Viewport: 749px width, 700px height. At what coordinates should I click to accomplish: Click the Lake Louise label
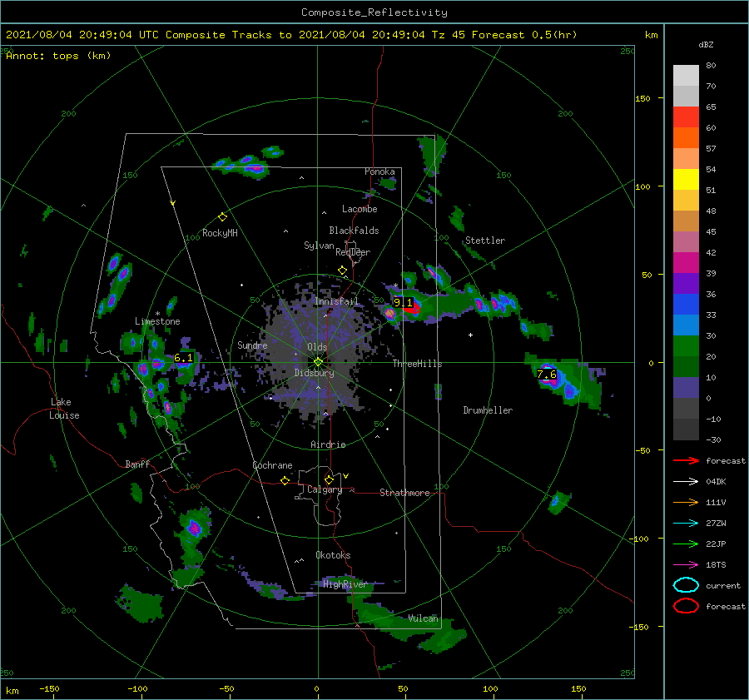(65, 409)
